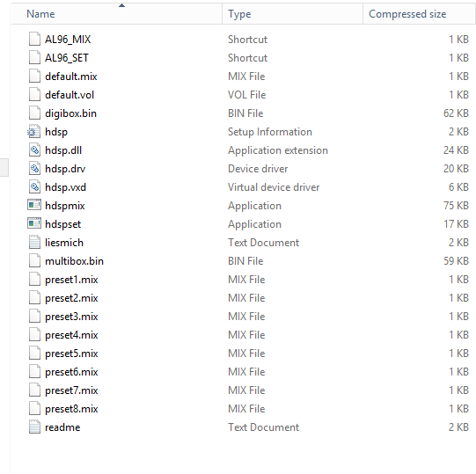The width and height of the screenshot is (476, 474).
Task: Select the preset1.mix file name
Action: (x=71, y=280)
